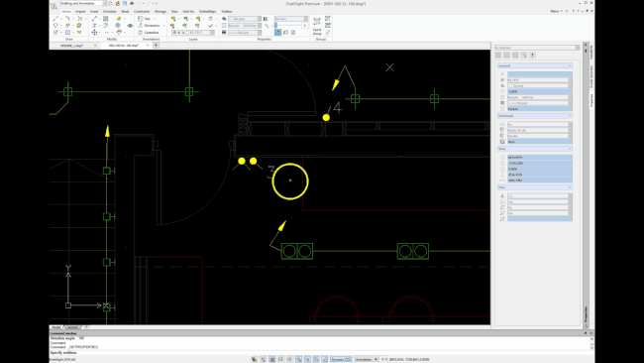
Task: Switch to the View ribbon tab
Action: [174, 12]
